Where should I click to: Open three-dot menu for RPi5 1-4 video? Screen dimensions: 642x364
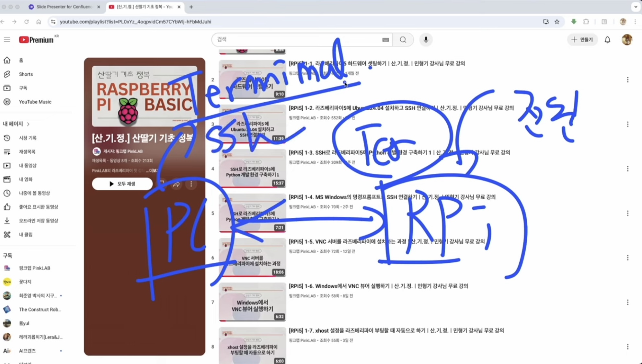coord(627,213)
